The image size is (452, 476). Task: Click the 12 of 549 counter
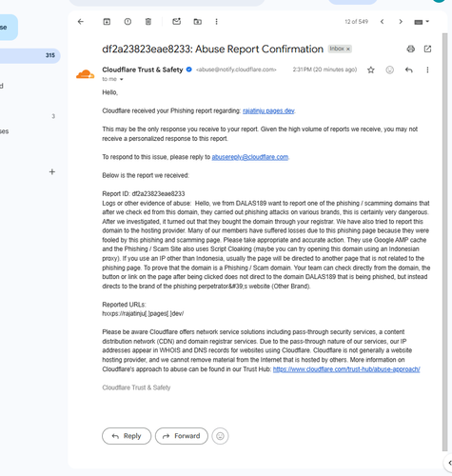click(357, 22)
